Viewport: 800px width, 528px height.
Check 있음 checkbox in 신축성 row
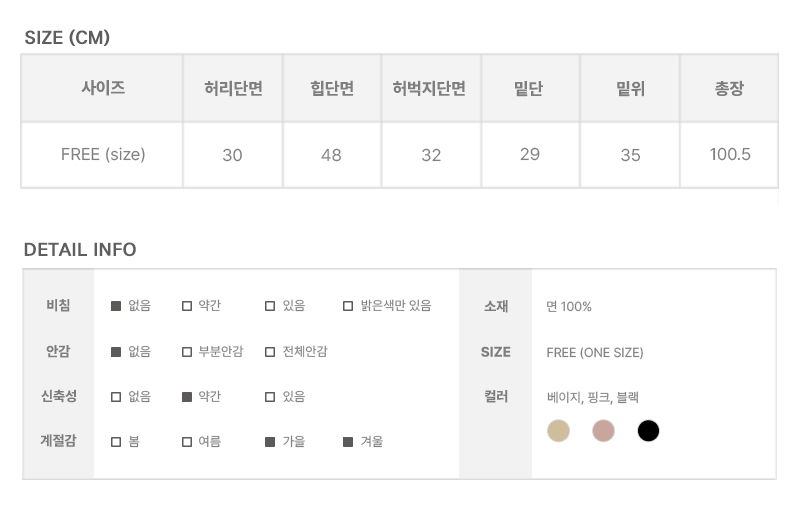click(270, 397)
